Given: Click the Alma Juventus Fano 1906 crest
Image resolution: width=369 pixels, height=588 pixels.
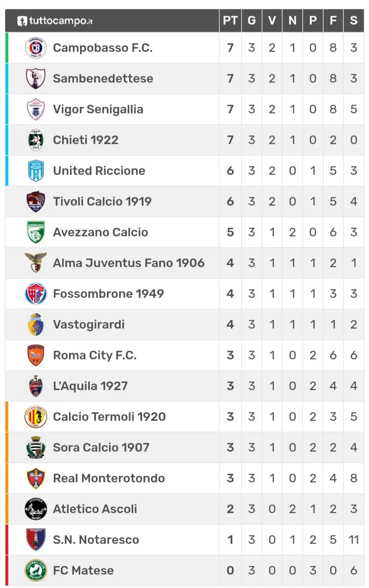Looking at the screenshot, I should tap(36, 263).
